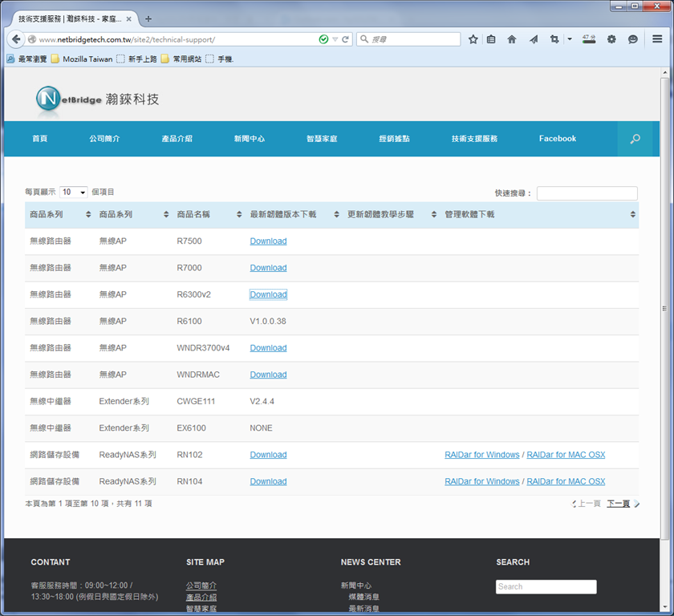Download firmware for R7000

click(x=268, y=268)
